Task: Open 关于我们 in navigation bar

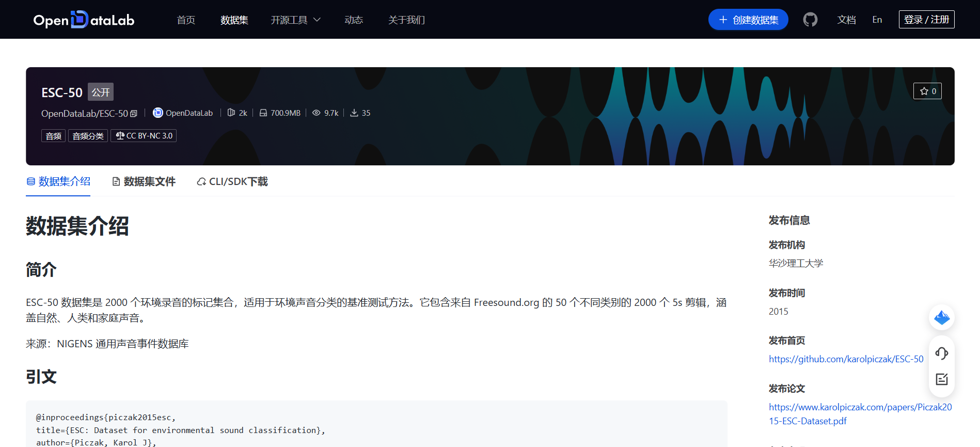Action: click(x=406, y=20)
